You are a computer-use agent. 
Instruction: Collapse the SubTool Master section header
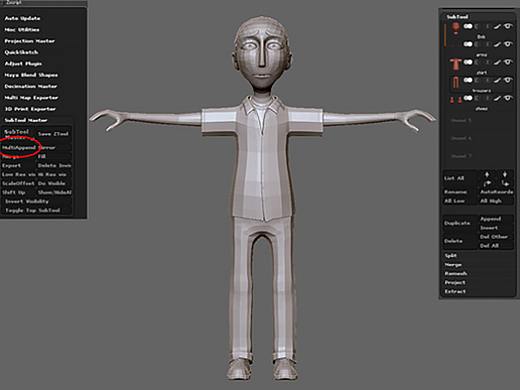(x=26, y=120)
